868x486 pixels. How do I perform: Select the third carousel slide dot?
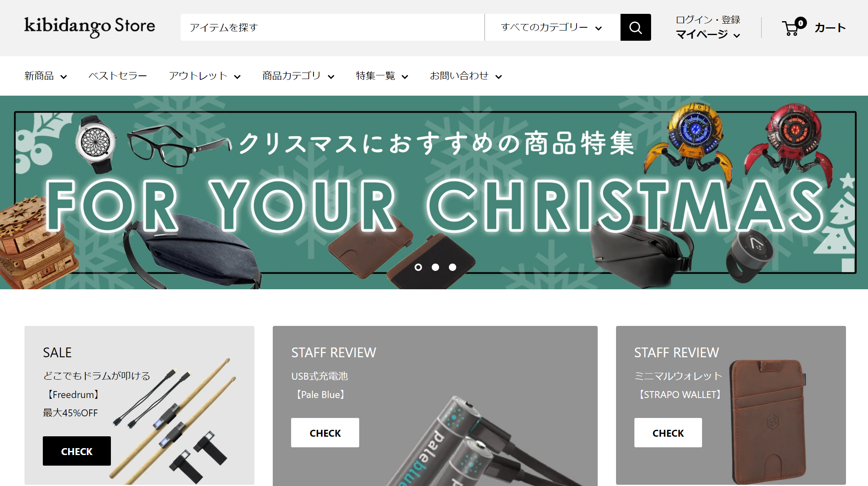453,267
